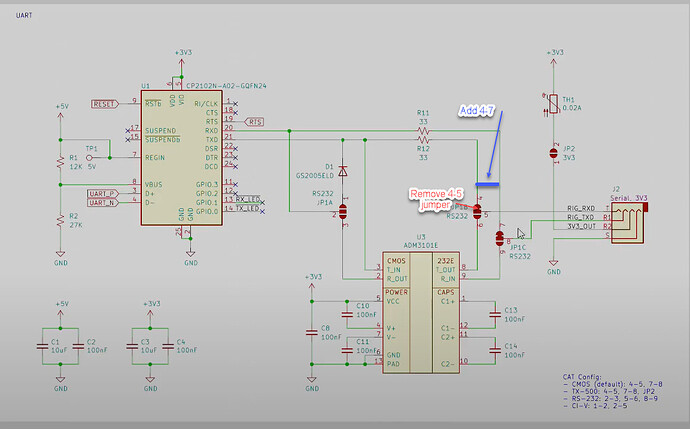This screenshot has height=429, width=690.
Task: Click the UART sheet title text
Action: point(24,15)
